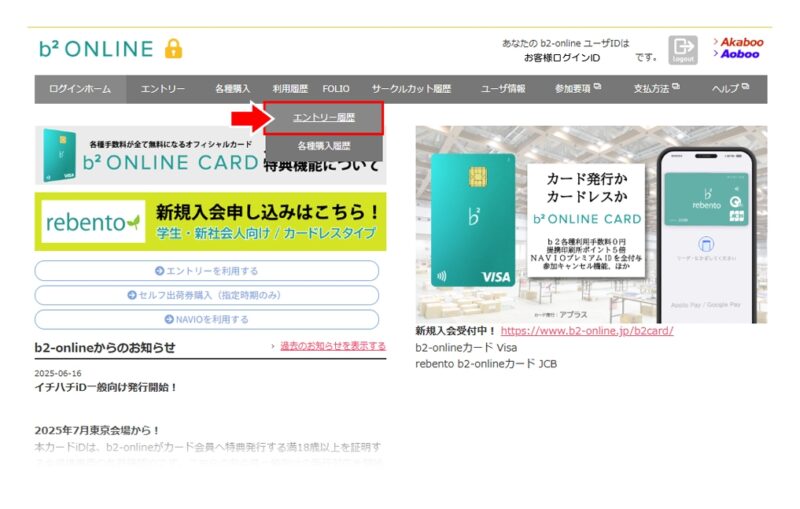The height and width of the screenshot is (509, 800).
Task: Open ヘルプ external link
Action: (x=729, y=89)
